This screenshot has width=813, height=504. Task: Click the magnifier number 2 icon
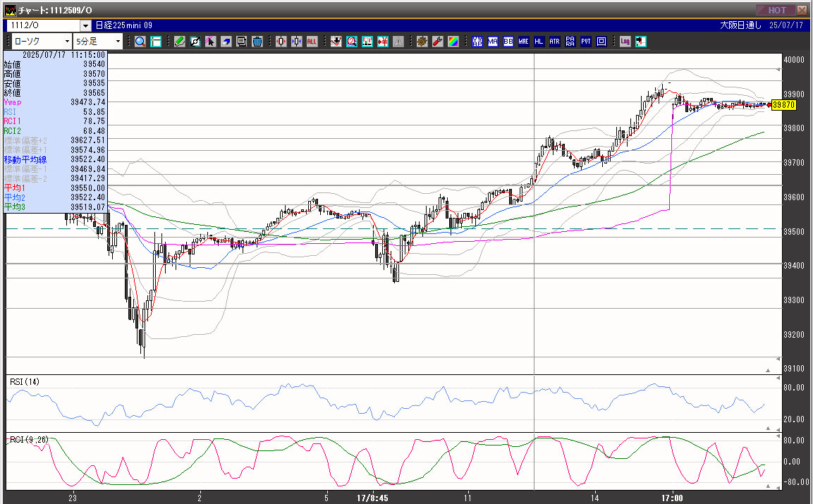coord(352,42)
